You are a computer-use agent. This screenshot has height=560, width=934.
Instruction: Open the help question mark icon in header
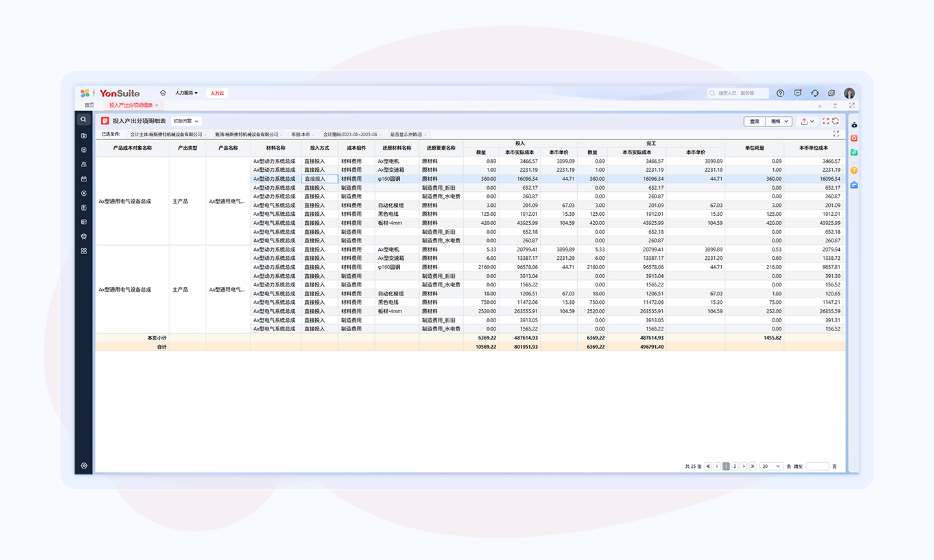[780, 93]
